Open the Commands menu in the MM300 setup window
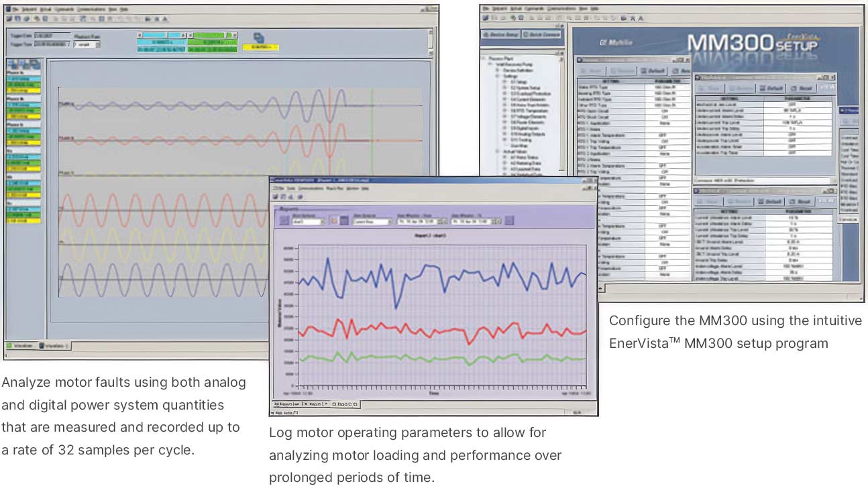Image resolution: width=868 pixels, height=488 pixels. (535, 9)
